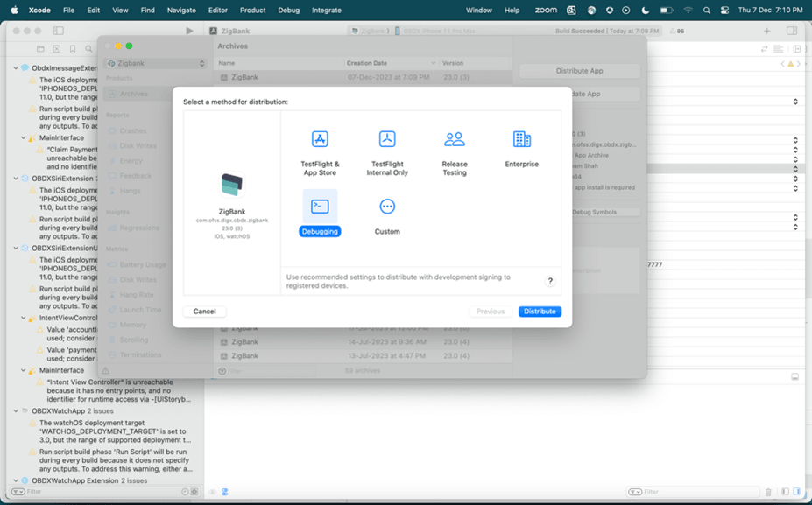
Task: Open the project folder navigator icon
Action: click(x=40, y=49)
